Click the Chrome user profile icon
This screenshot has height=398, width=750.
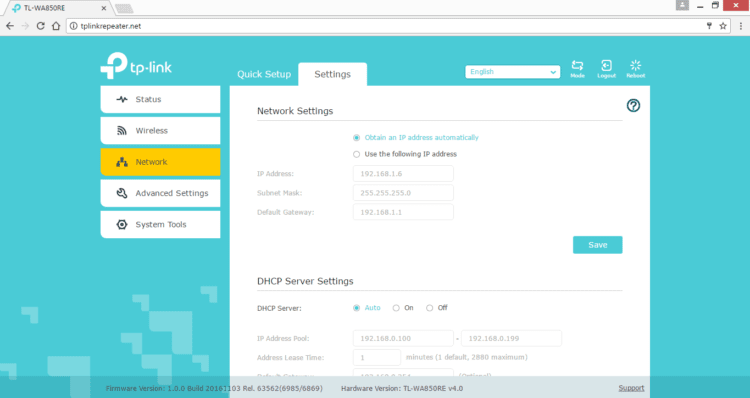coord(682,5)
